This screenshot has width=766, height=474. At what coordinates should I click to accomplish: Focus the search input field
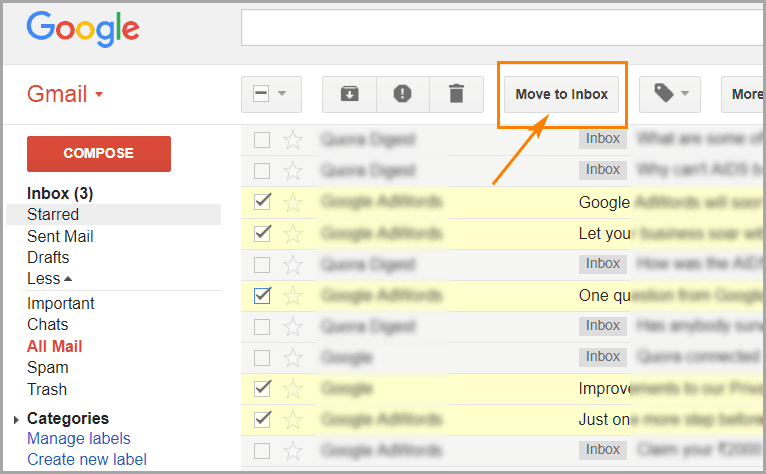(503, 28)
